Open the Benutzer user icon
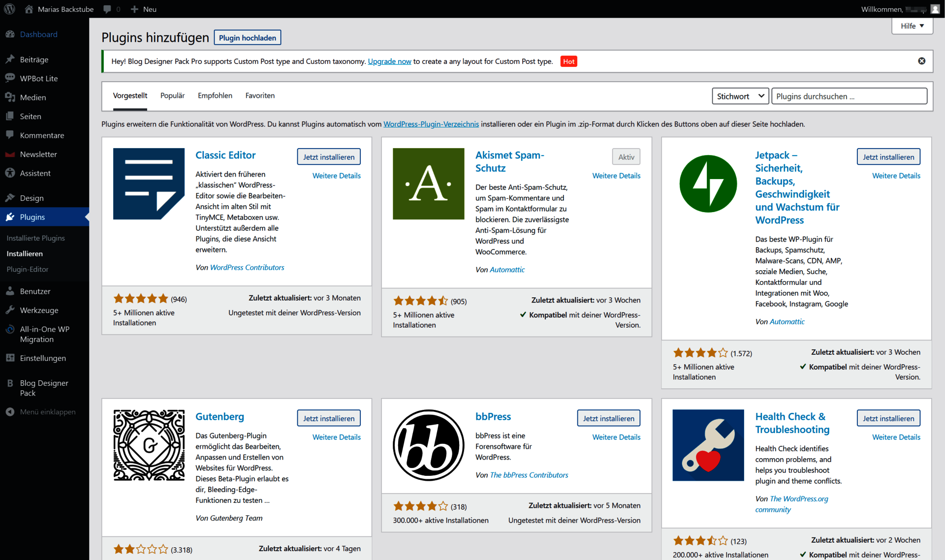Image resolution: width=945 pixels, height=560 pixels. (10, 291)
